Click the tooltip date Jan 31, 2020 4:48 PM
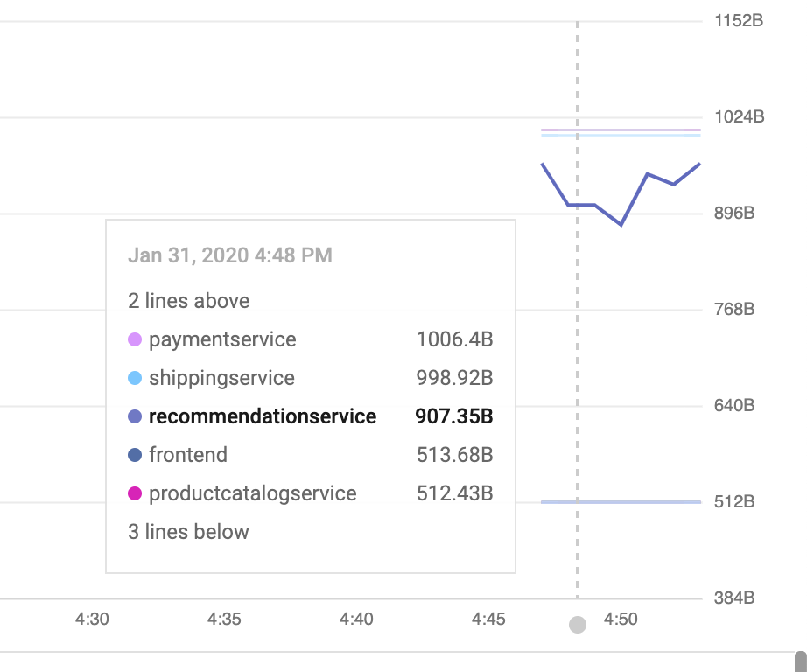The height and width of the screenshot is (672, 807). [x=230, y=255]
